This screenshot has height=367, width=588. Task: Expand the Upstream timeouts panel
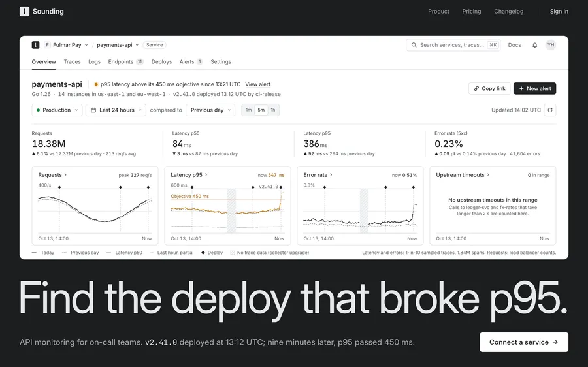tap(463, 175)
